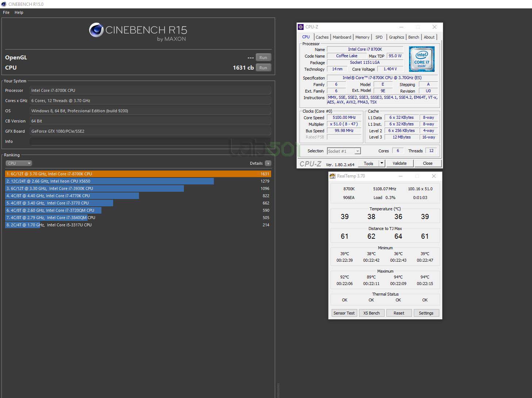The width and height of the screenshot is (532, 398).
Task: Click the RealTemp title bar icon
Action: [x=332, y=176]
